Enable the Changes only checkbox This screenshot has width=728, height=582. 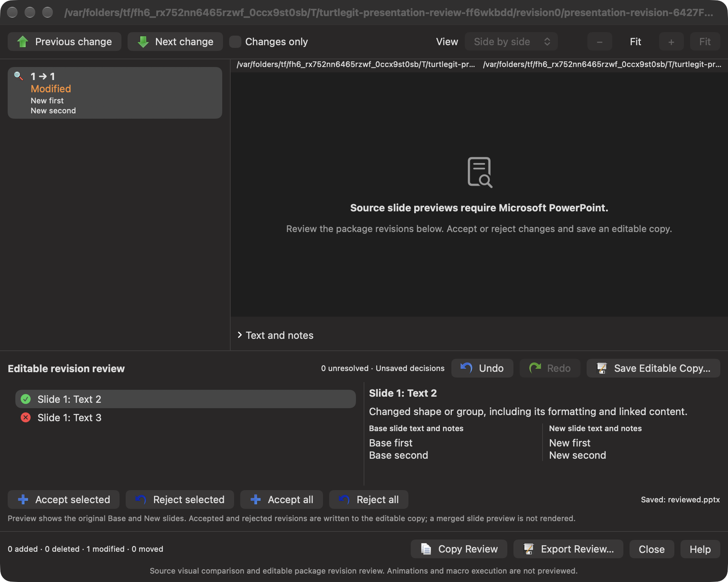point(235,42)
